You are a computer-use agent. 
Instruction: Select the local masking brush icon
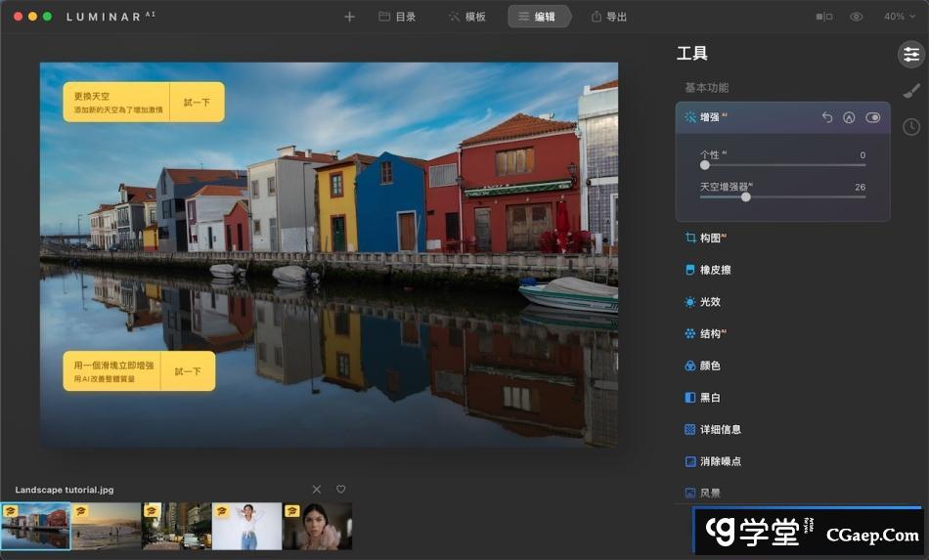910,91
